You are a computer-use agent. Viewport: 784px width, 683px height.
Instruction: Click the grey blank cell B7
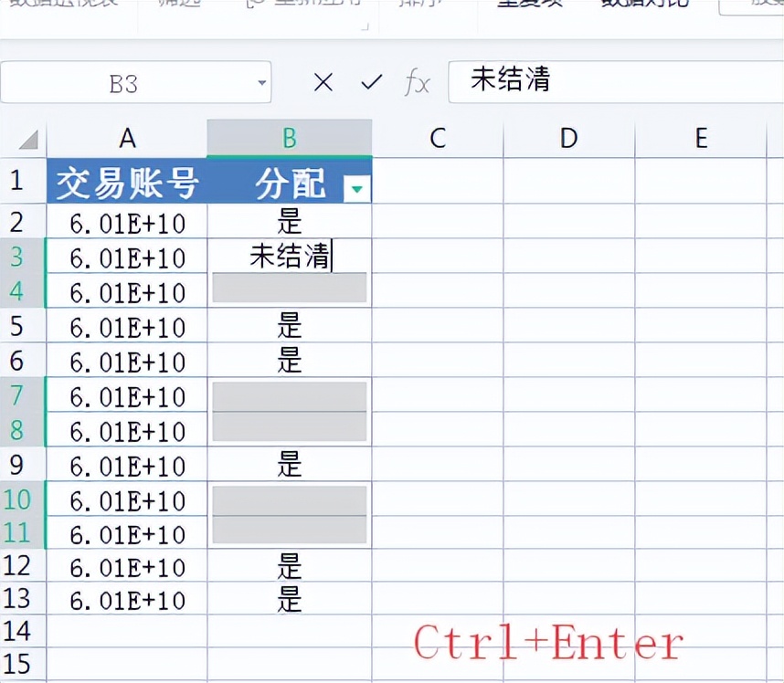(290, 396)
